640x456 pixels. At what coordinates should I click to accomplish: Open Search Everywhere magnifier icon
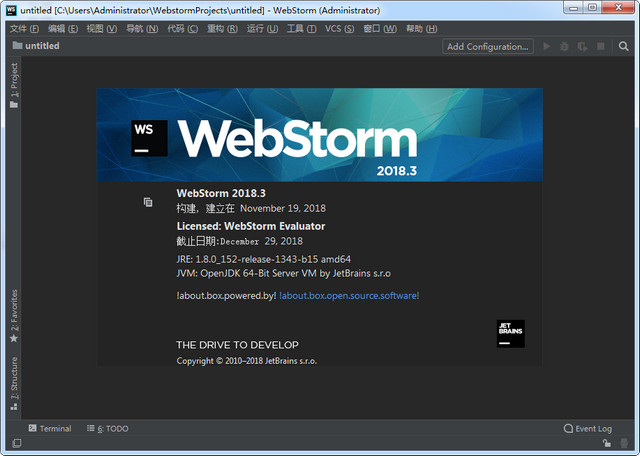623,47
